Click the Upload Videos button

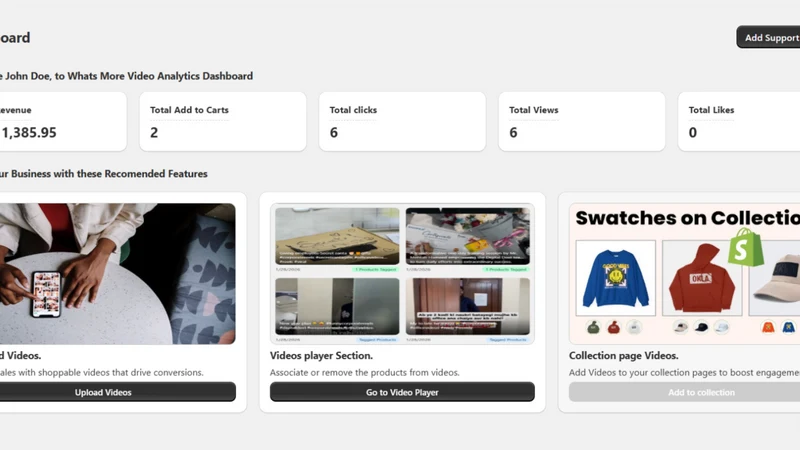(x=117, y=392)
